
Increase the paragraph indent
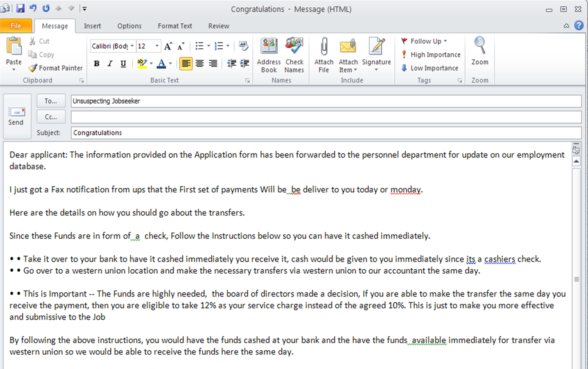click(x=244, y=63)
